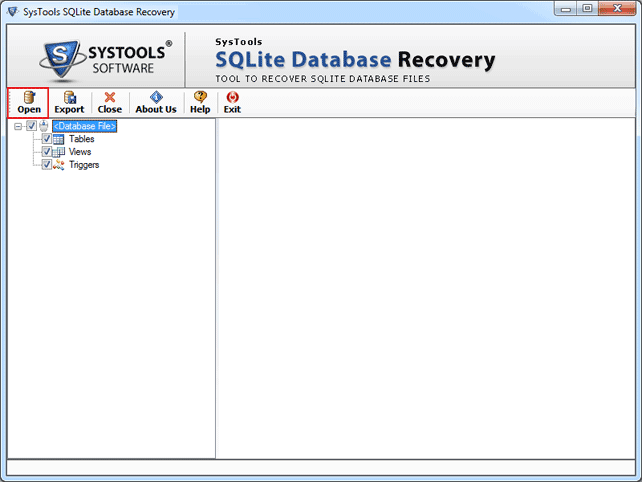Image resolution: width=642 pixels, height=482 pixels.
Task: Uncheck the Tables checkbox
Action: click(x=47, y=139)
